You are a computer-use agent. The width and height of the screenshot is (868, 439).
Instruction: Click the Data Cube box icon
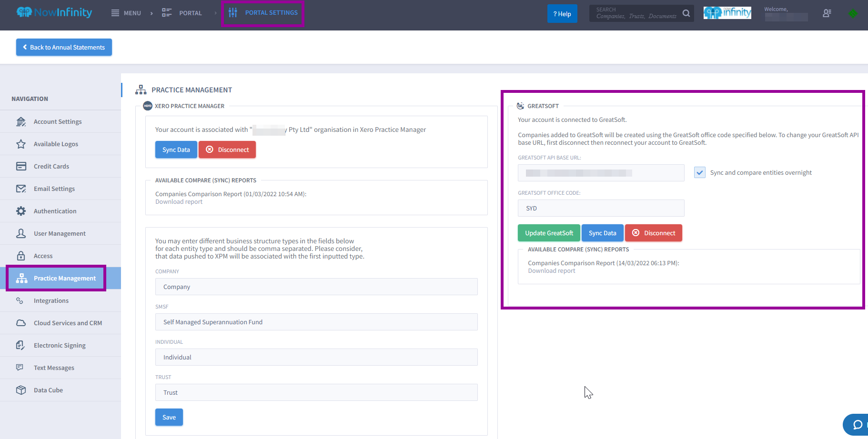21,390
